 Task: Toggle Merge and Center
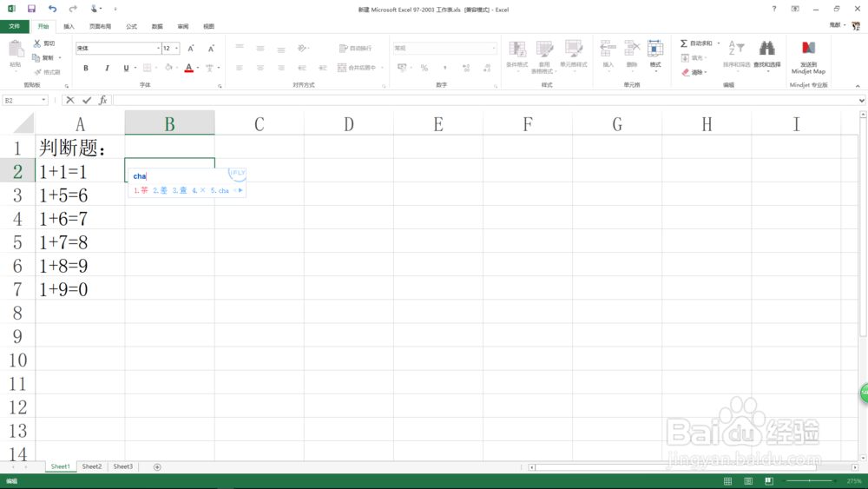click(x=357, y=68)
